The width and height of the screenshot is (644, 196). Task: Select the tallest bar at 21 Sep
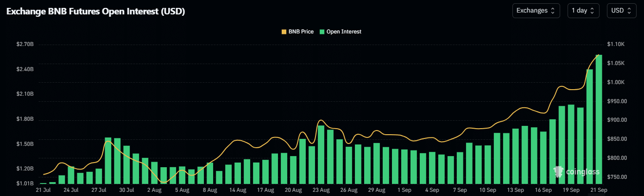599,119
